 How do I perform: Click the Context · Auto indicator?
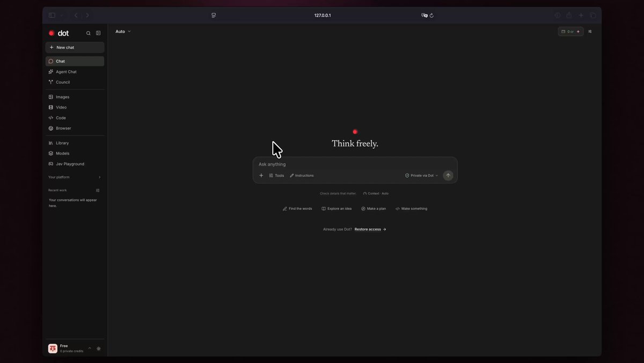tap(376, 193)
